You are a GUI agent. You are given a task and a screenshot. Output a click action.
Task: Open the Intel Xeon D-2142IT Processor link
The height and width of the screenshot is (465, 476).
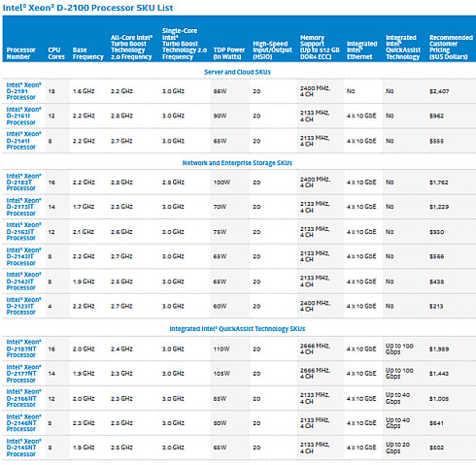point(24,282)
